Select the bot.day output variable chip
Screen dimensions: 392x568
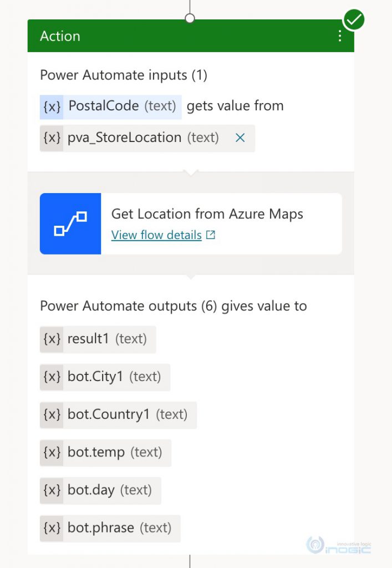[x=100, y=490]
